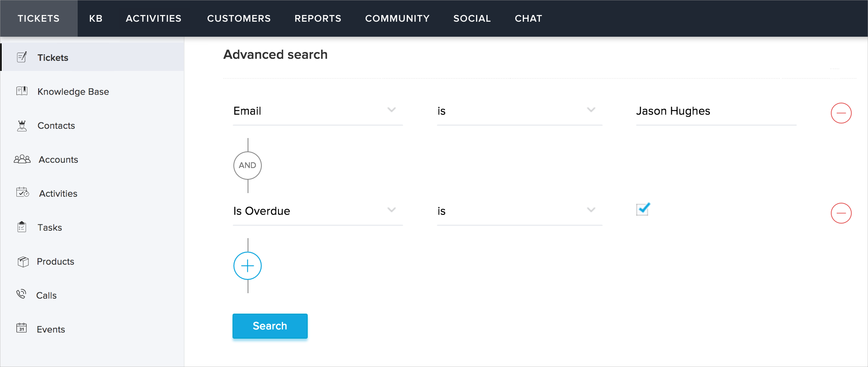Remove the Email search condition row
Image resolution: width=868 pixels, height=367 pixels.
click(x=841, y=113)
